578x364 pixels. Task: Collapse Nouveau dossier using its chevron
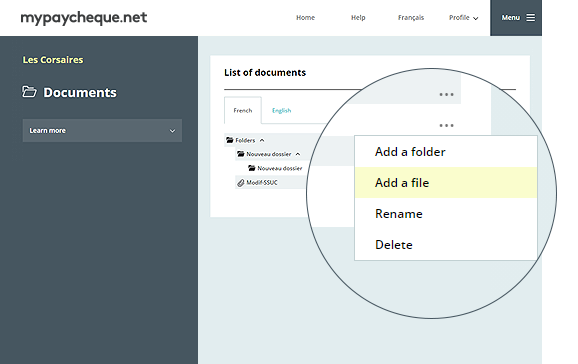[298, 154]
